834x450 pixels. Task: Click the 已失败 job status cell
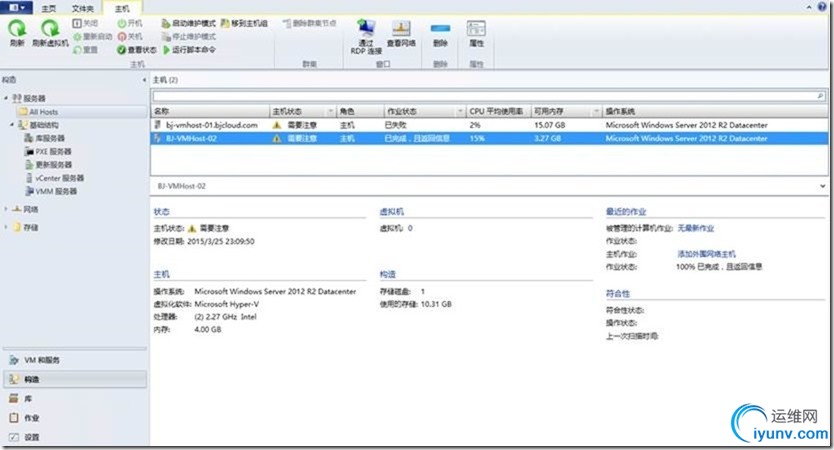click(x=395, y=125)
